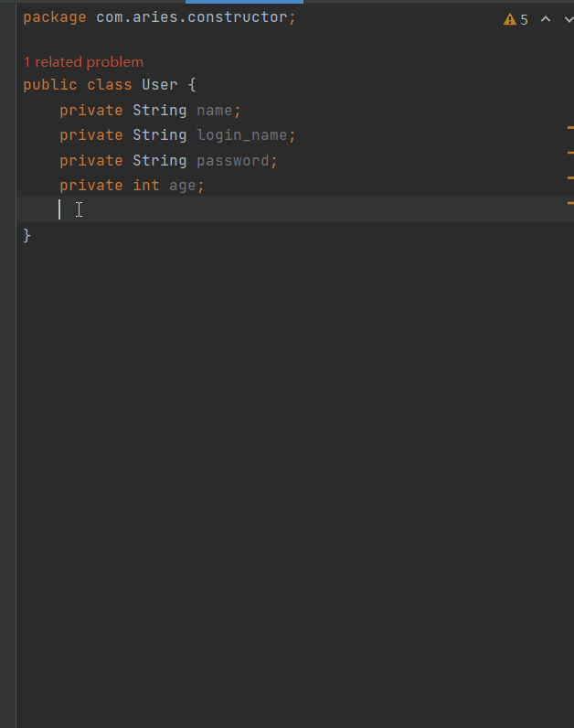Place cursor on field 'login_name'
574x728 pixels.
242,135
